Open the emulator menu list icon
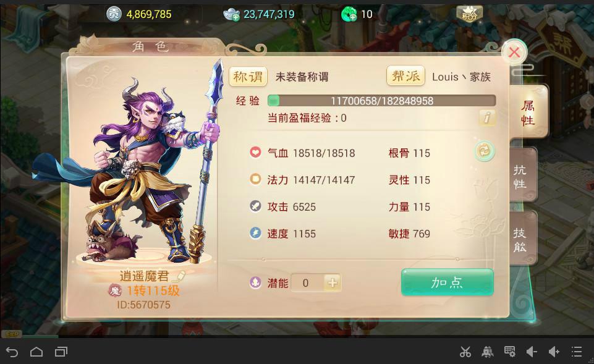This screenshot has height=364, width=594. [577, 352]
